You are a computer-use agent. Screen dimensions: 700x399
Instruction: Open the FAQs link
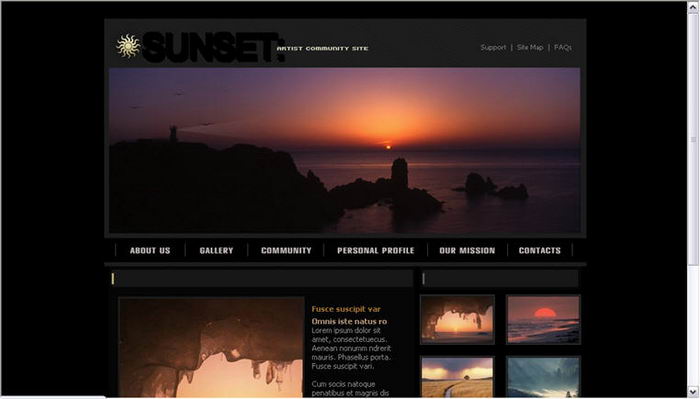(562, 47)
